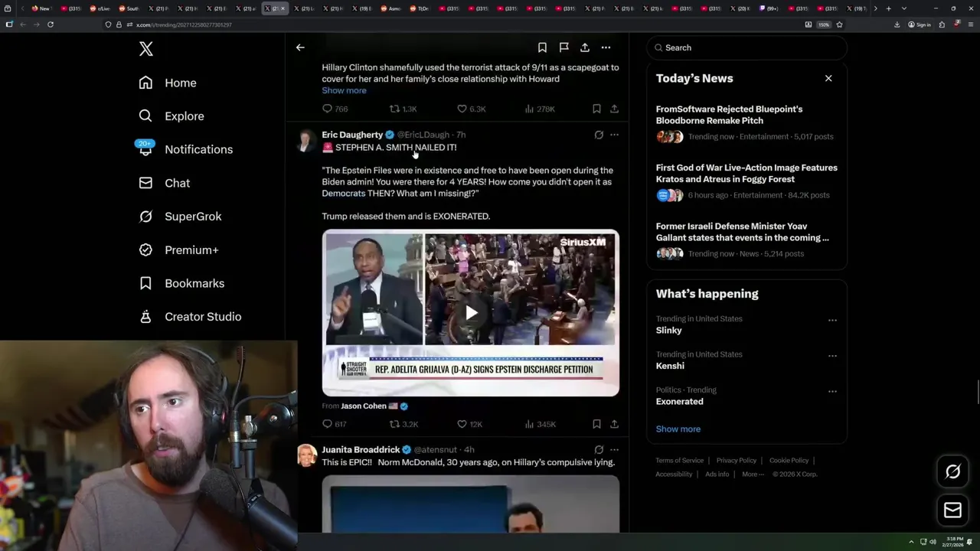
Task: Open SuperGrok in sidebar
Action: 180,217
